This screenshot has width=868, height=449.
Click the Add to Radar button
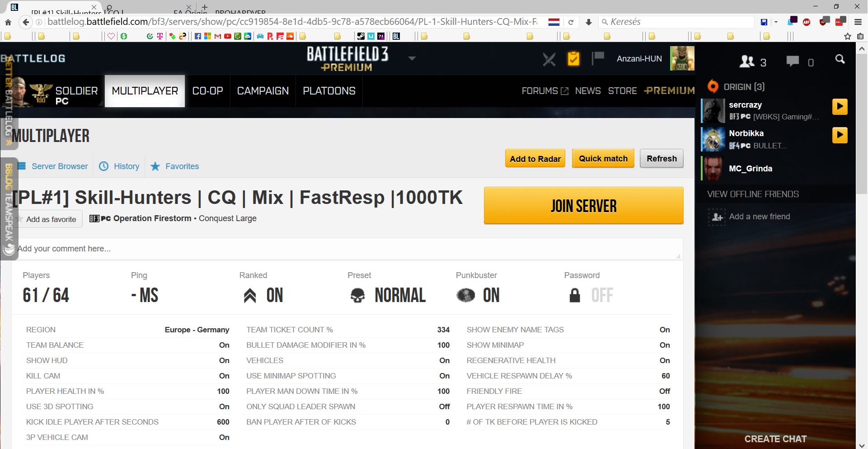pyautogui.click(x=535, y=159)
